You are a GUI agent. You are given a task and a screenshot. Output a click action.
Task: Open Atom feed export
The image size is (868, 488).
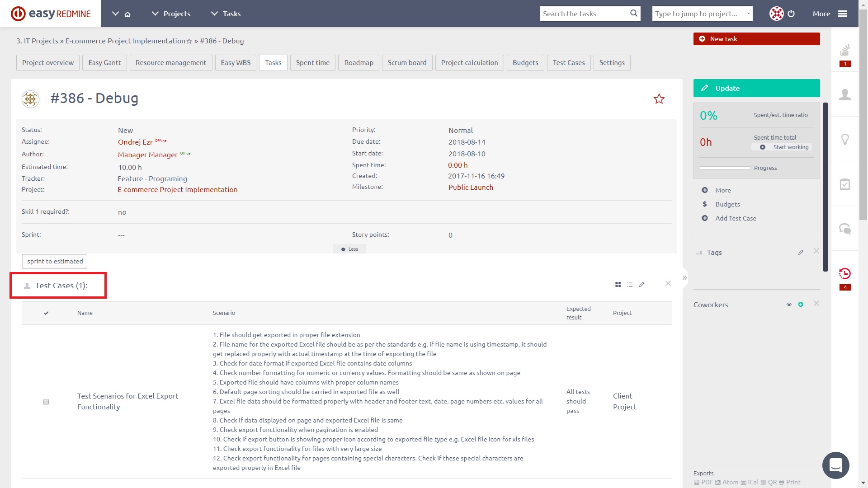[x=726, y=482]
